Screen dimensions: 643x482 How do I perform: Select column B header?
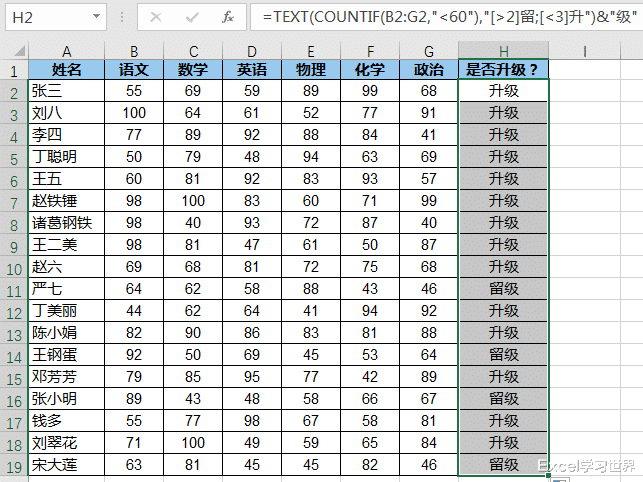click(x=134, y=51)
